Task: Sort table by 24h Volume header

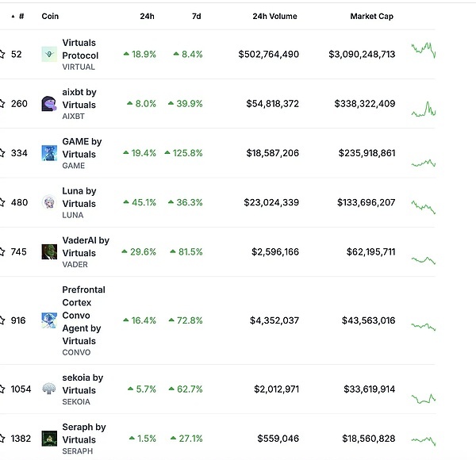Action: coord(275,16)
